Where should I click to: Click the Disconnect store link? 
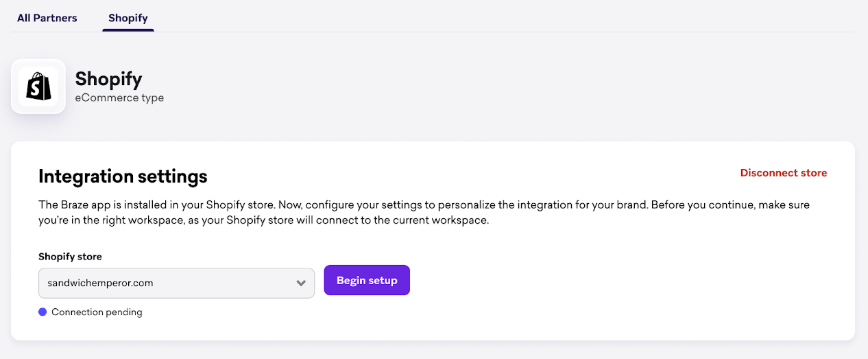pyautogui.click(x=783, y=173)
